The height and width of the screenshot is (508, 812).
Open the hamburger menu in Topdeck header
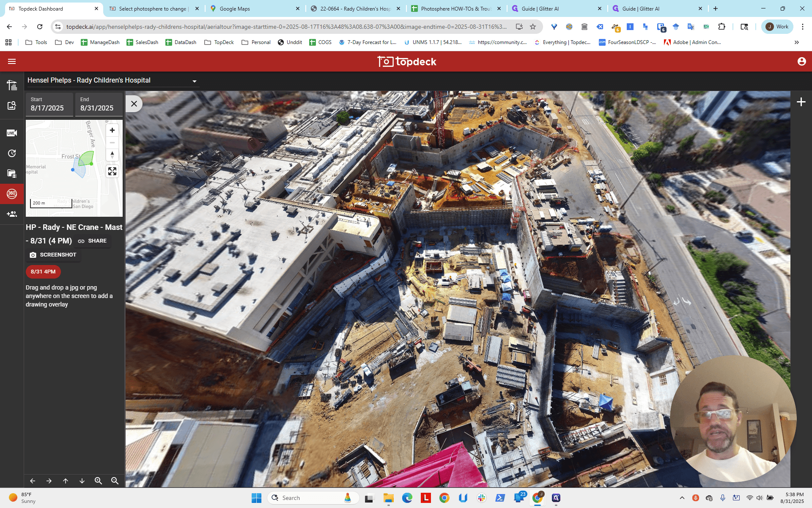tap(12, 61)
